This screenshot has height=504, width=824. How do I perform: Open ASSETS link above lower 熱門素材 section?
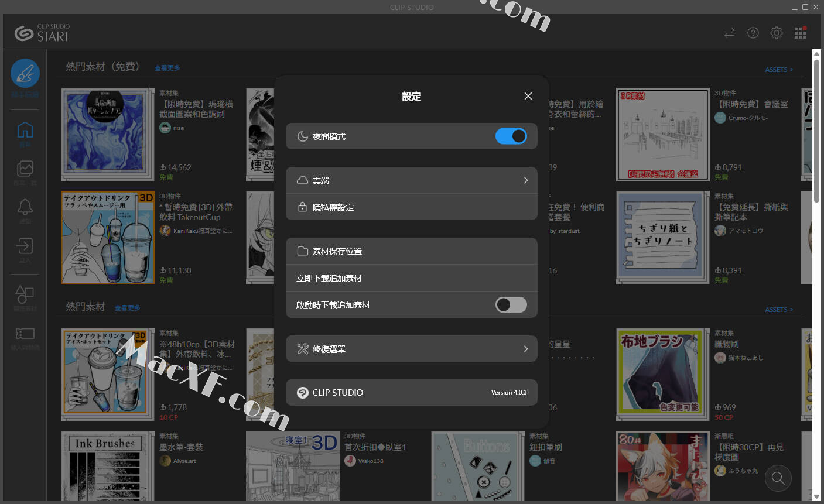point(779,310)
